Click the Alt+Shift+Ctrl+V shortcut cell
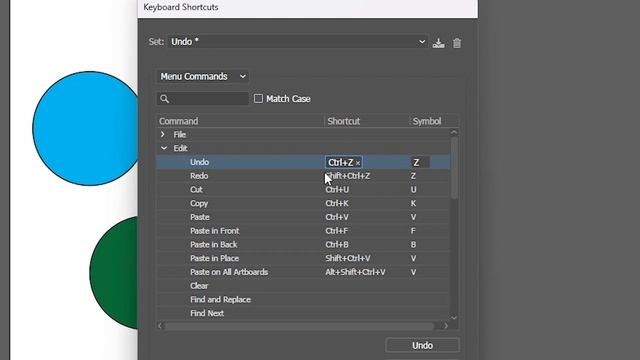Screen dimensions: 640x360 click(x=355, y=272)
